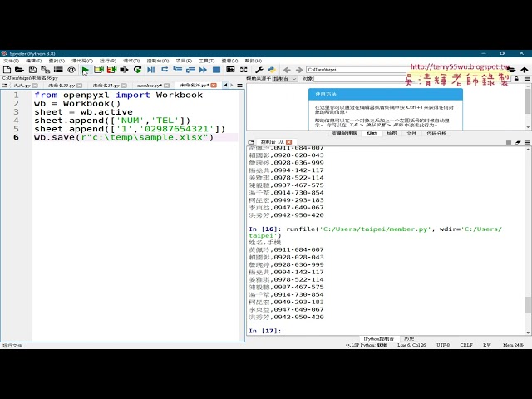
Task: Switch to 繪图 plots pane tab
Action: (392, 133)
